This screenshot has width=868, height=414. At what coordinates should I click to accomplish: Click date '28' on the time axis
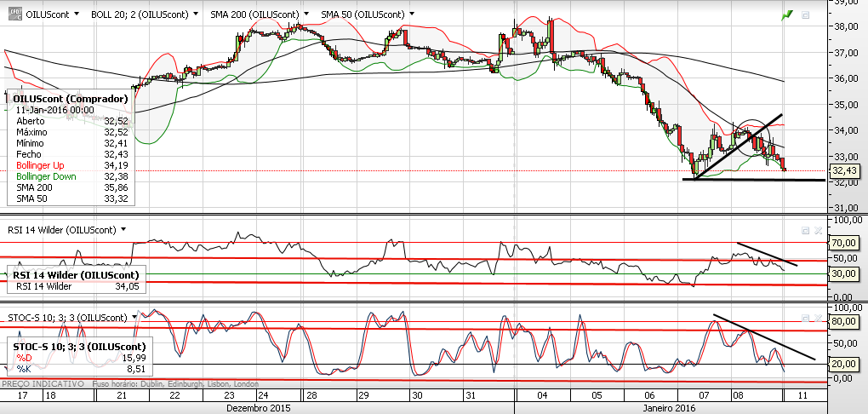pyautogui.click(x=311, y=396)
